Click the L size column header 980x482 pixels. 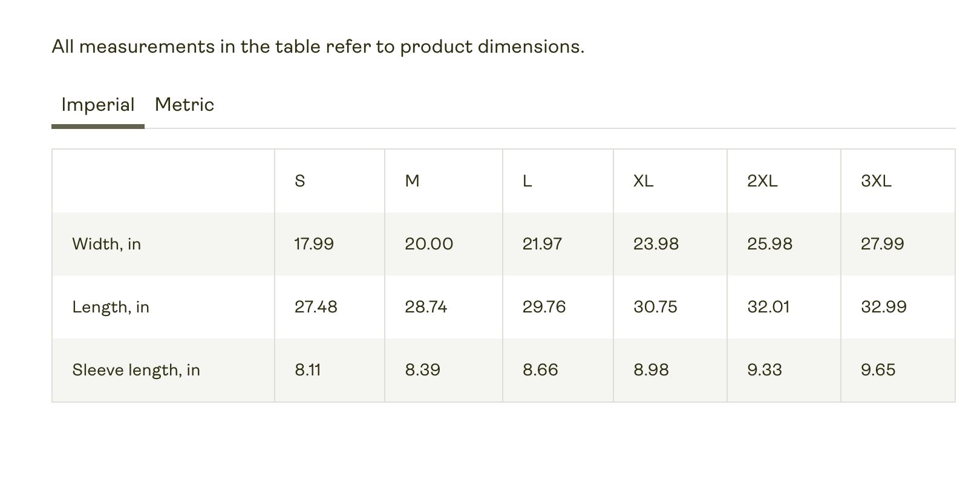(528, 181)
